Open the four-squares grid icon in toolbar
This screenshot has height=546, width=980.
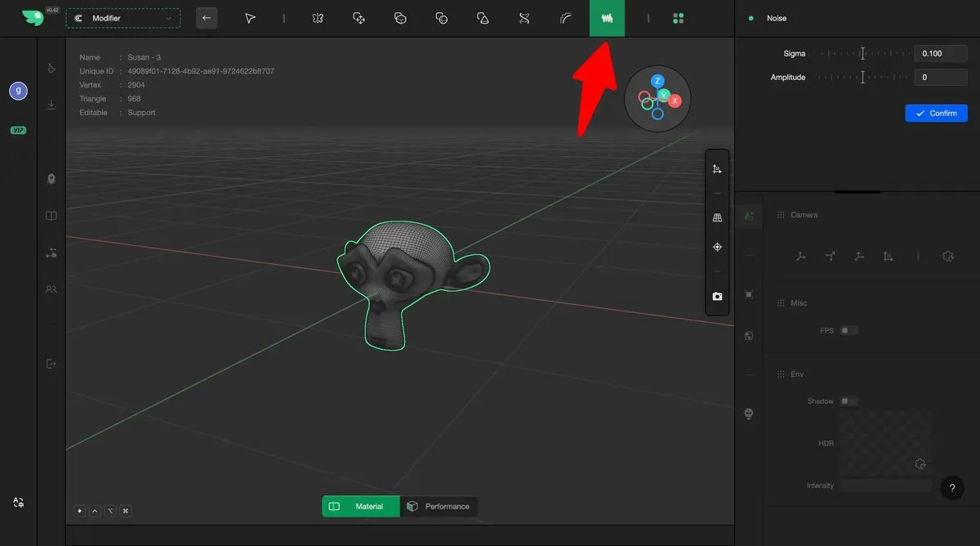[x=678, y=18]
